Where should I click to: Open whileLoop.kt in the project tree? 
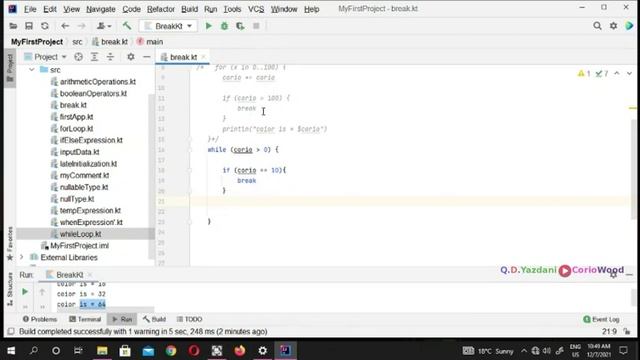pyautogui.click(x=80, y=234)
